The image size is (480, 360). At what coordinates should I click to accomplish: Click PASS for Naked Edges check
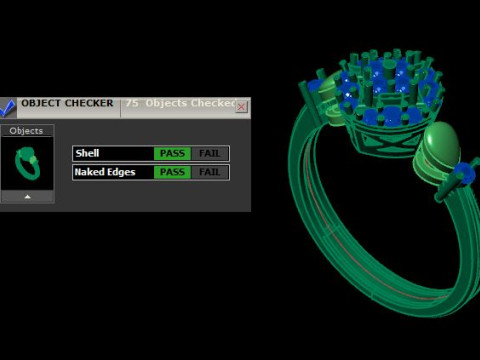[172, 172]
